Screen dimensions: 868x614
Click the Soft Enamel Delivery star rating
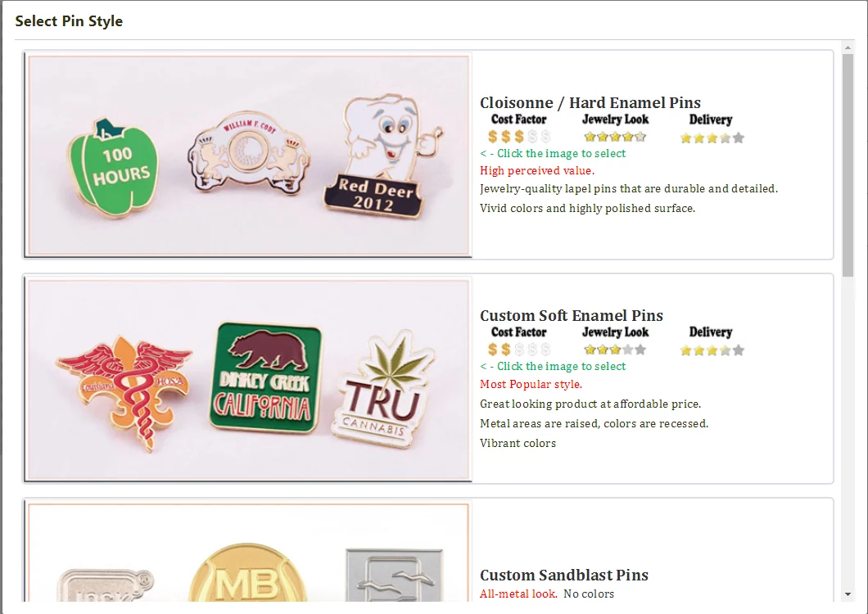712,350
